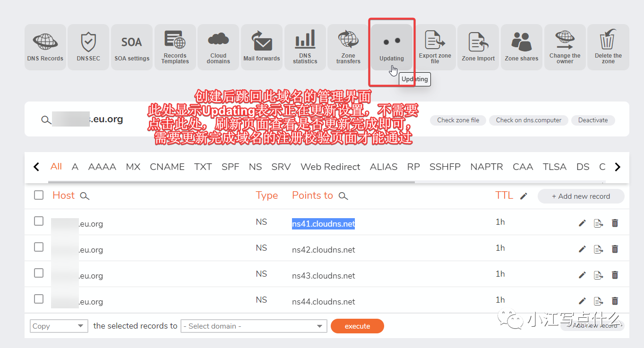Viewport: 644px width, 348px height.
Task: Sort by the Type column header
Action: (x=267, y=195)
